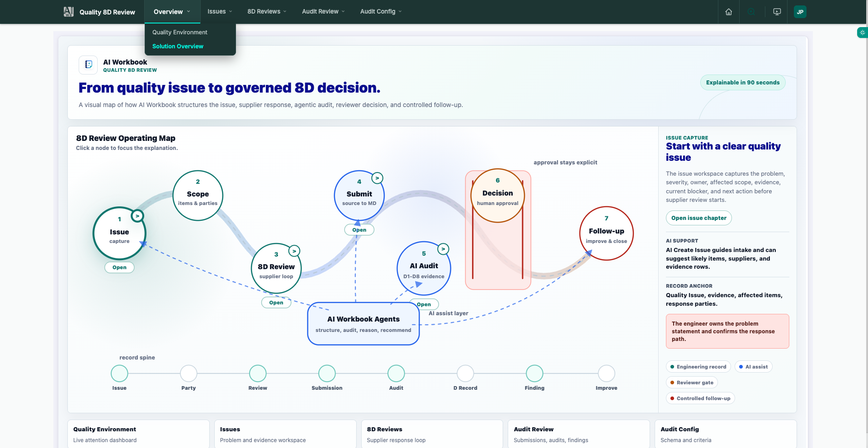Select the Audit record spine circle
Screen dimensions: 868x448
(x=396, y=373)
